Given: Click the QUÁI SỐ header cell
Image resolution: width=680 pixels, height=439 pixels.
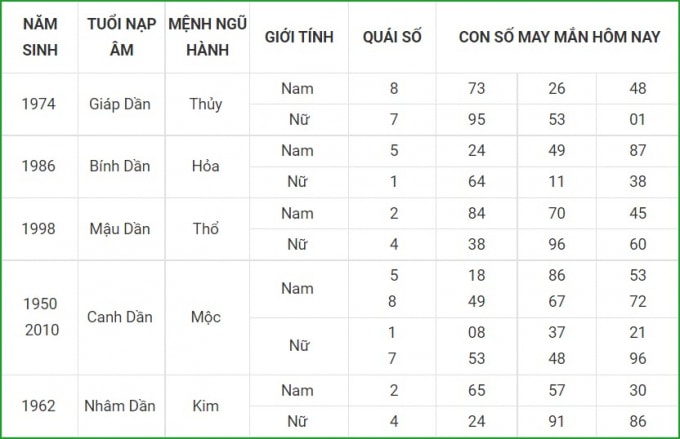Looking at the screenshot, I should pos(392,37).
